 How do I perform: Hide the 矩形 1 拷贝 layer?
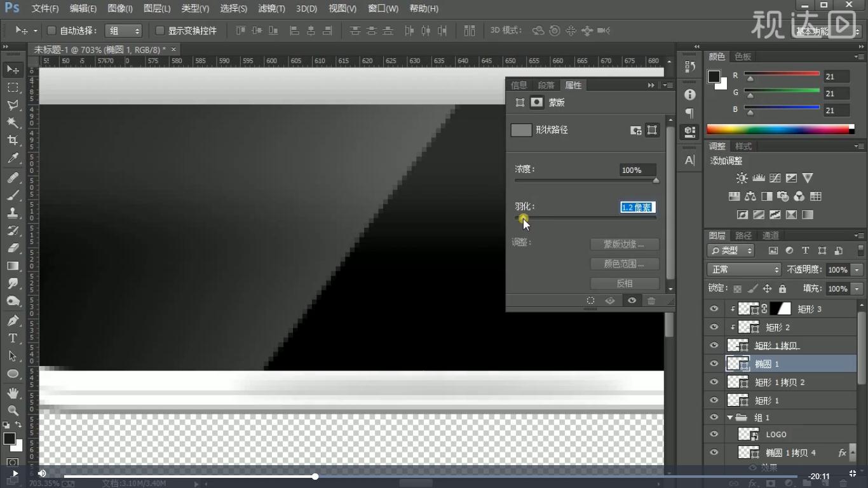pos(714,345)
